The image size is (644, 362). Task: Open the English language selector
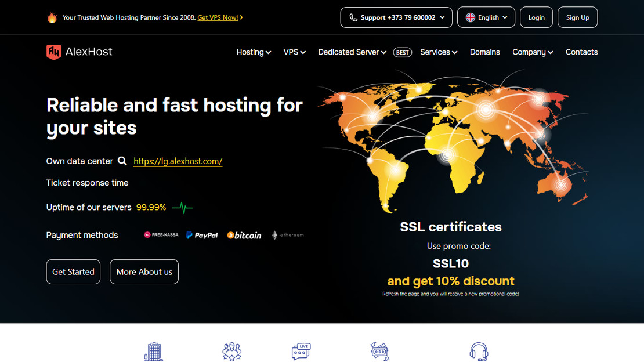click(486, 17)
